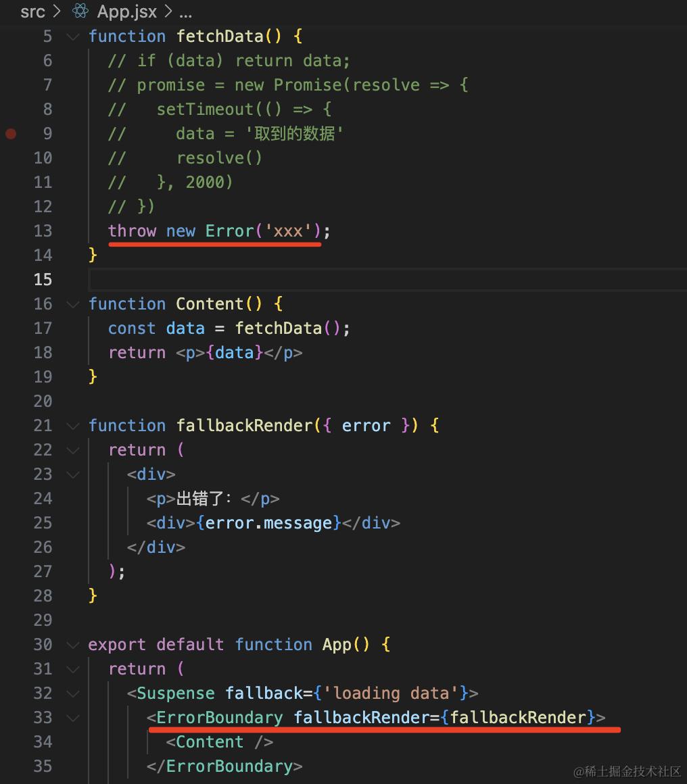The height and width of the screenshot is (784, 687).
Task: Collapse the div element on line 23
Action: (x=73, y=474)
